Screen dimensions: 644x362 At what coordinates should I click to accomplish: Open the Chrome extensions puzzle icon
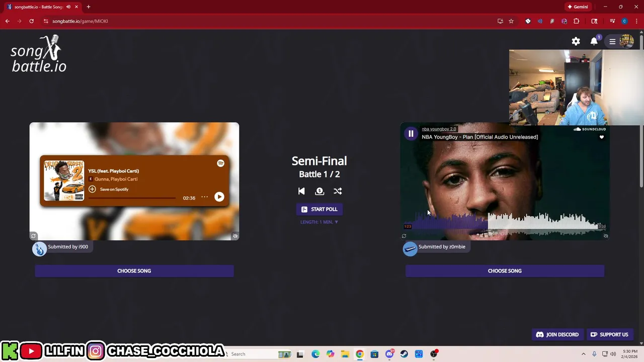click(x=576, y=21)
